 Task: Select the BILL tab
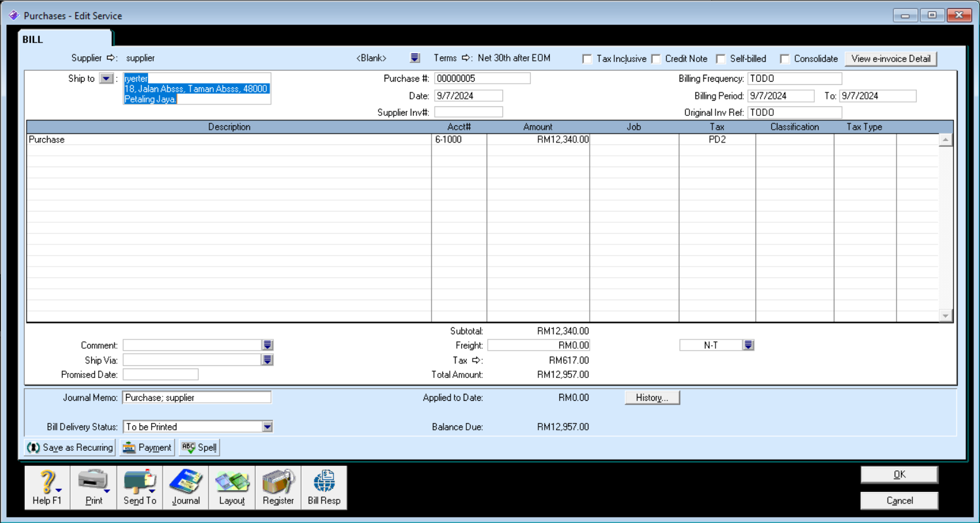tap(33, 39)
